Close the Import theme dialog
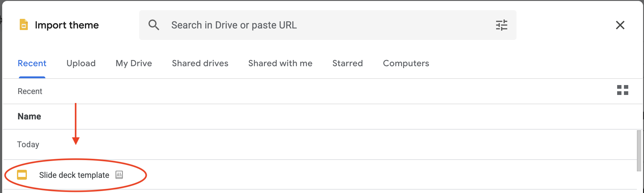Viewport: 644px width, 193px height. tap(620, 25)
